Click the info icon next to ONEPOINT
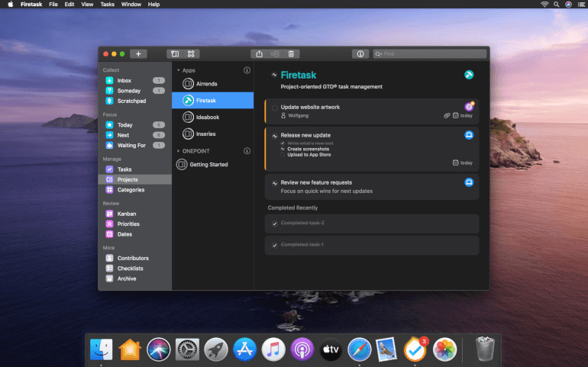The image size is (588, 367). click(247, 151)
